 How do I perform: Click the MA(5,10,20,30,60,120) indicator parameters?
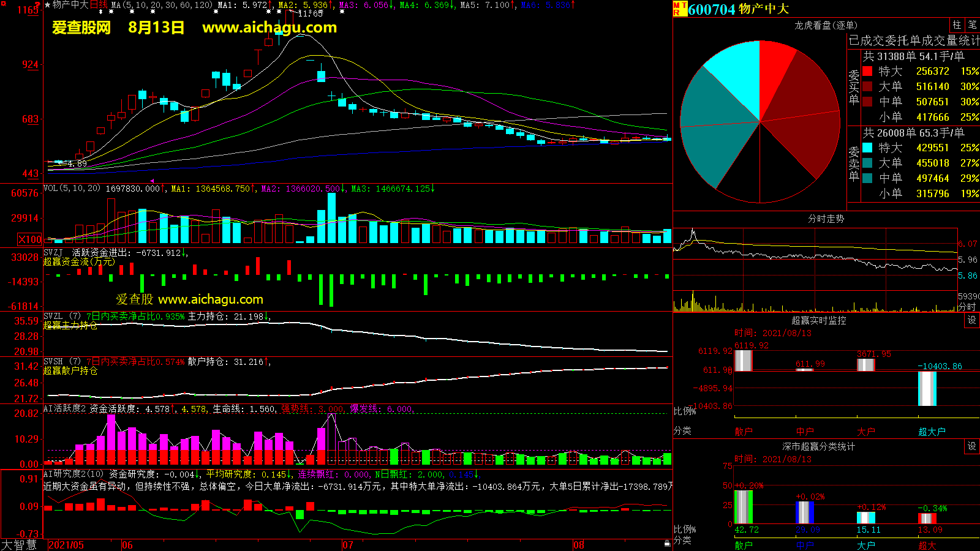(x=162, y=5)
